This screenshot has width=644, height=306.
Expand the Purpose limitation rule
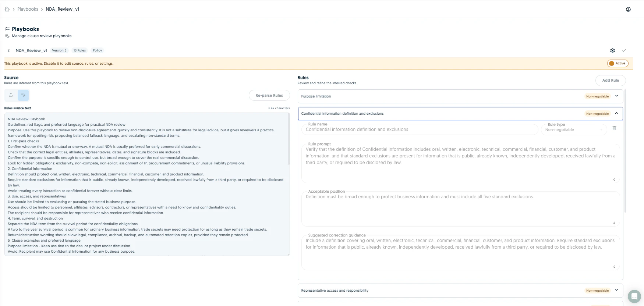click(x=460, y=96)
